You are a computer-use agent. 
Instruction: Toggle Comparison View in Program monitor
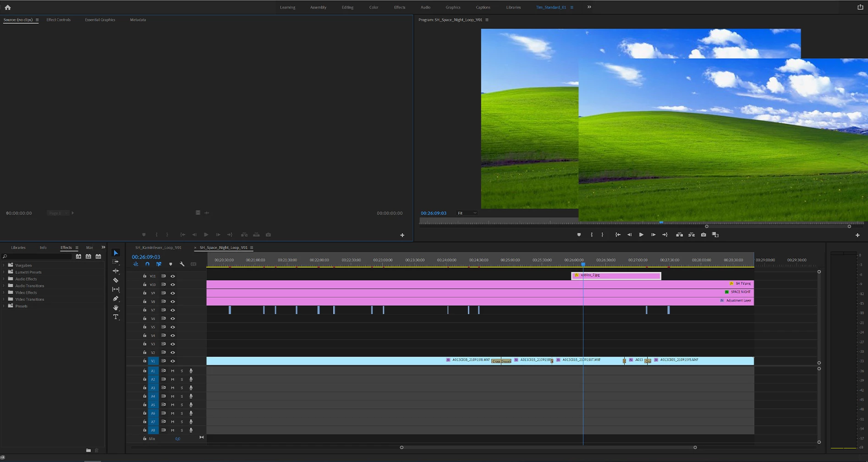[715, 235]
